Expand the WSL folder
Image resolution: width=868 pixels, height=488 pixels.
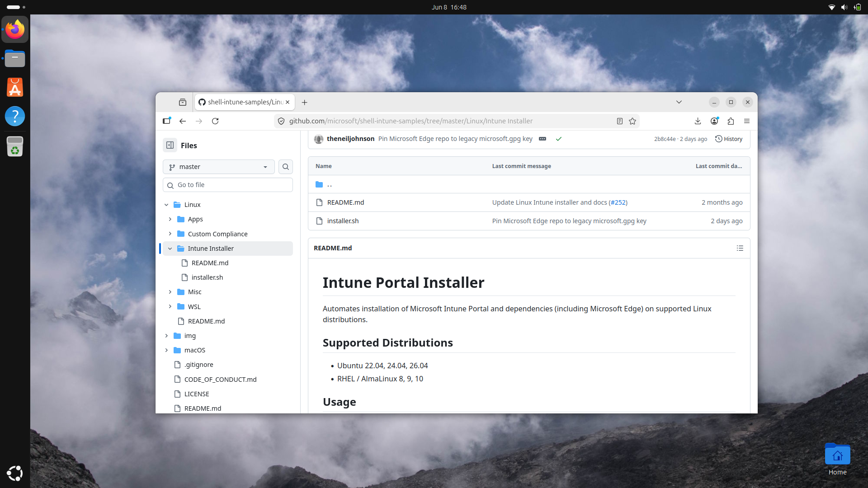point(170,307)
